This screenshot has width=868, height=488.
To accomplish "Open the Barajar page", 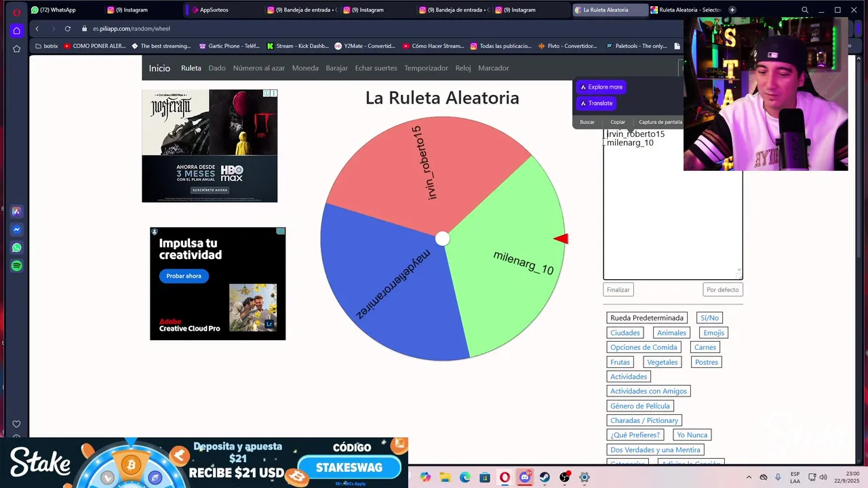I will point(336,68).
